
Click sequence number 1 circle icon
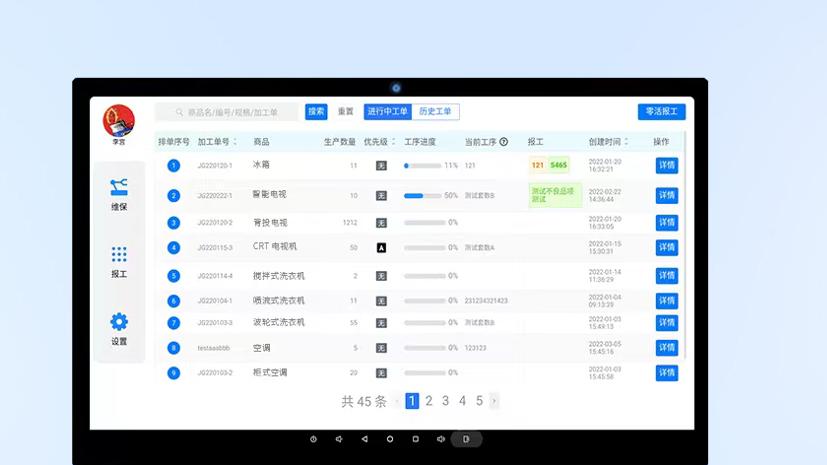coord(174,166)
